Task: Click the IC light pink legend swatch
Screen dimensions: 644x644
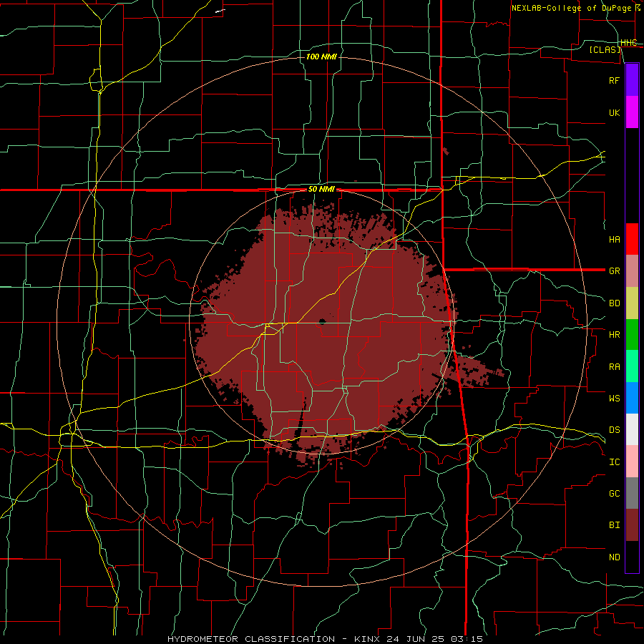Action: pos(632,462)
